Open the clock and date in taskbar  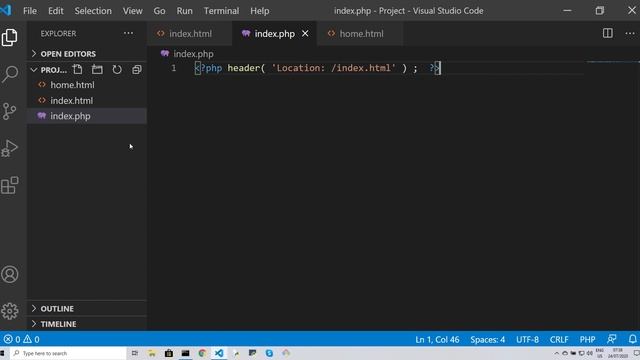coord(618,353)
